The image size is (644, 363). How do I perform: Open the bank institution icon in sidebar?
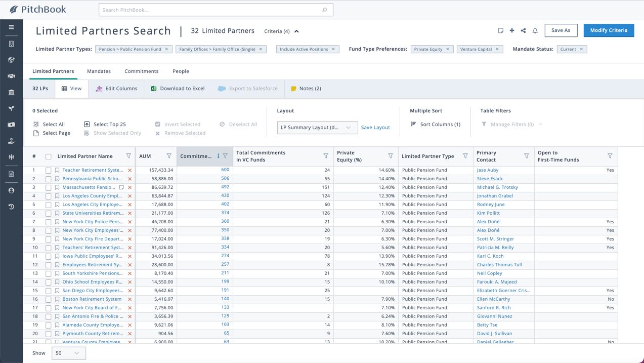click(11, 92)
